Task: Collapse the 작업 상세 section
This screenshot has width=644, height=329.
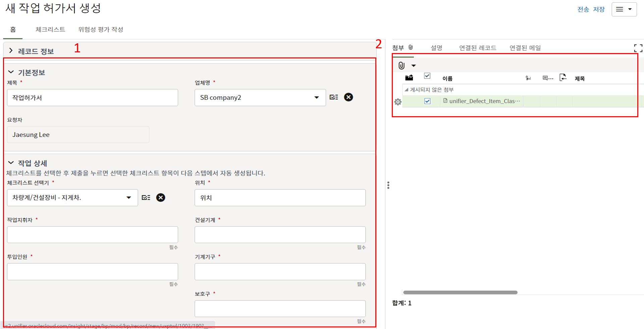Action: click(x=11, y=163)
